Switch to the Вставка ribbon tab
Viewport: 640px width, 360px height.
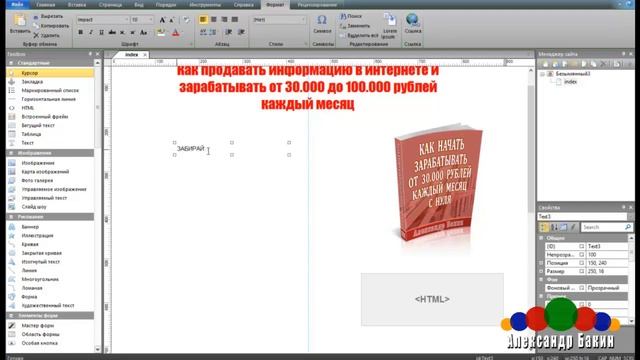(x=77, y=5)
